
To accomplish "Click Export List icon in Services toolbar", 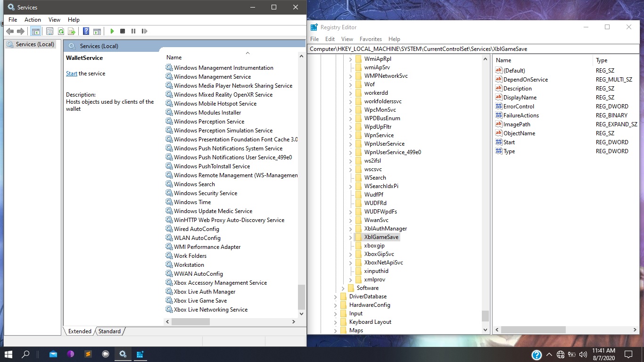I will coord(71,31).
